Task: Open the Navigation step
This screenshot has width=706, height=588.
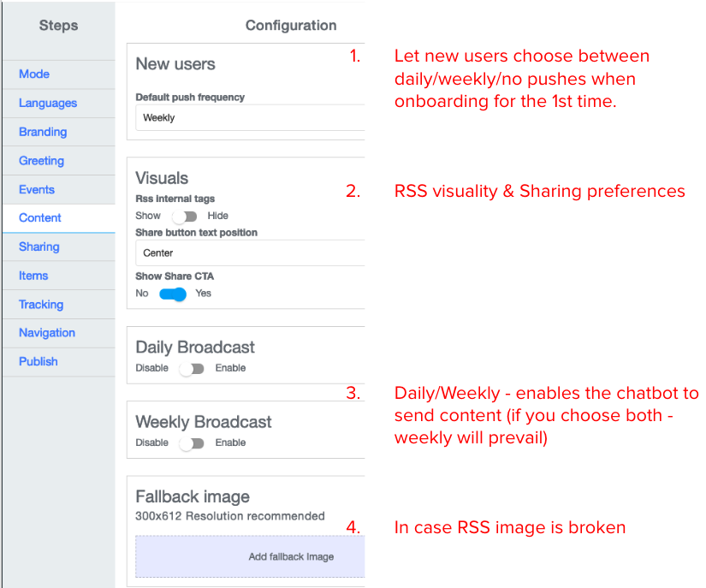Action: [47, 333]
